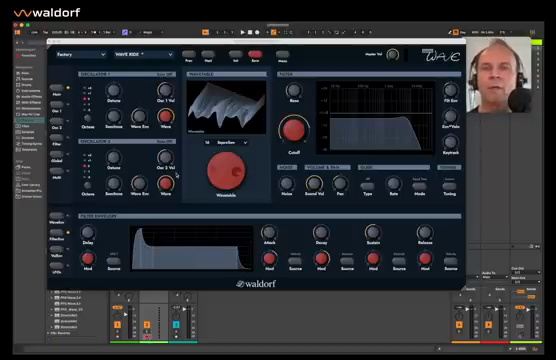Click the Init button

click(x=235, y=54)
